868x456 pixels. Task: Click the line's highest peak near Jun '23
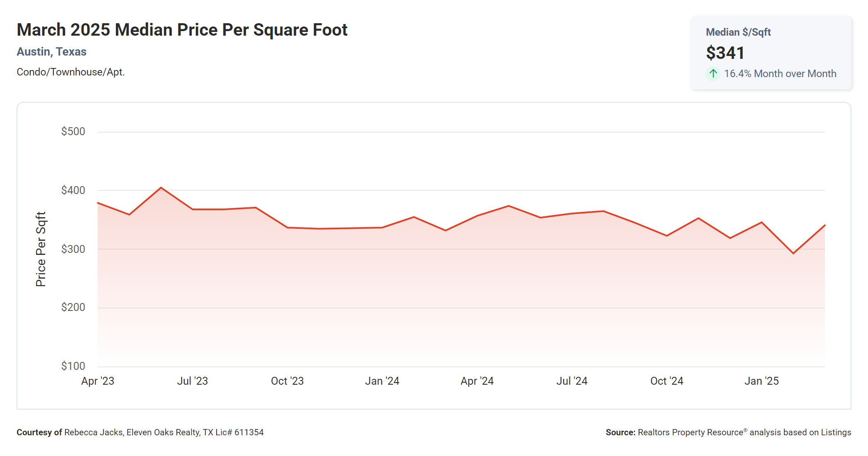point(161,188)
